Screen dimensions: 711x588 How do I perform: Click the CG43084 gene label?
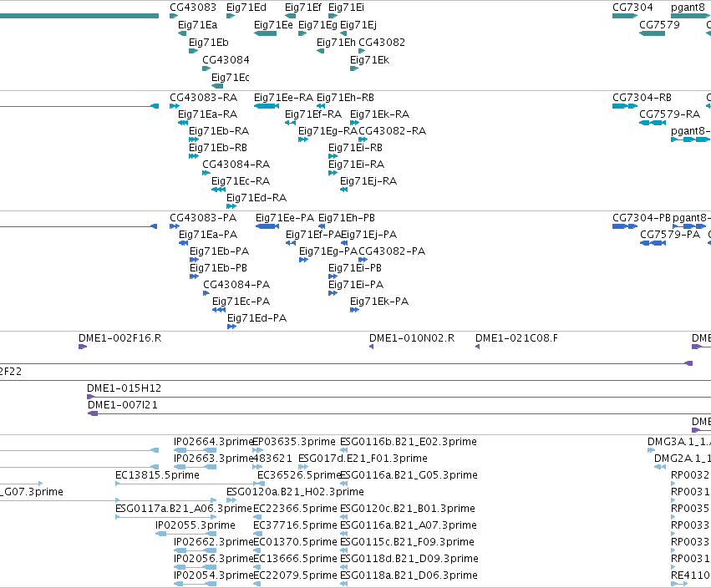[226, 60]
